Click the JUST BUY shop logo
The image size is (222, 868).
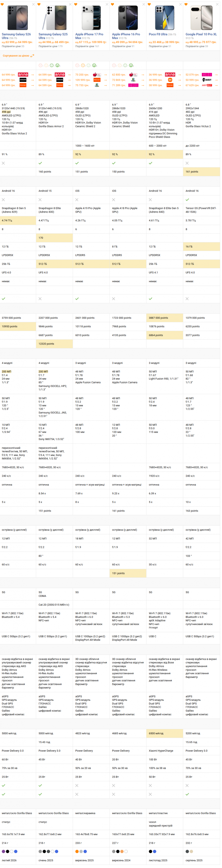[207, 85]
